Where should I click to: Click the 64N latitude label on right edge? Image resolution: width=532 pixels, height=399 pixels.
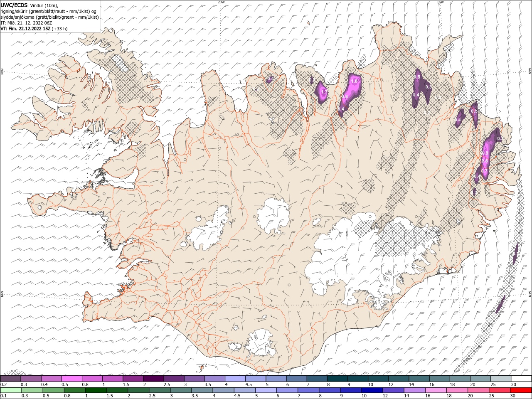(x=530, y=293)
